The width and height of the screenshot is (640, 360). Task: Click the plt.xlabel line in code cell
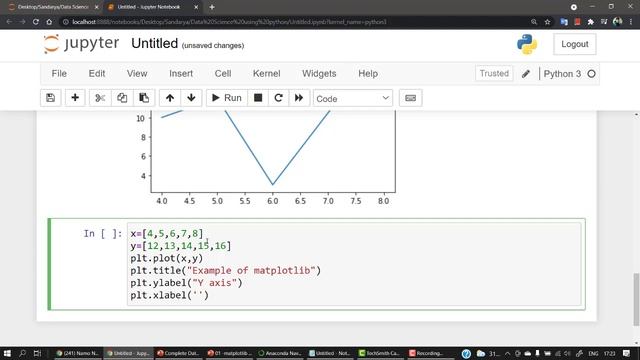coord(169,295)
